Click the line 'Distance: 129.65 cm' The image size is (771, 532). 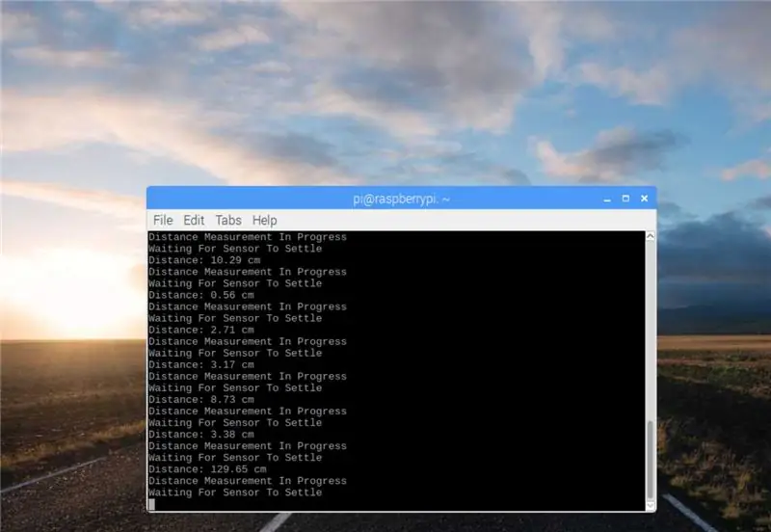click(207, 469)
